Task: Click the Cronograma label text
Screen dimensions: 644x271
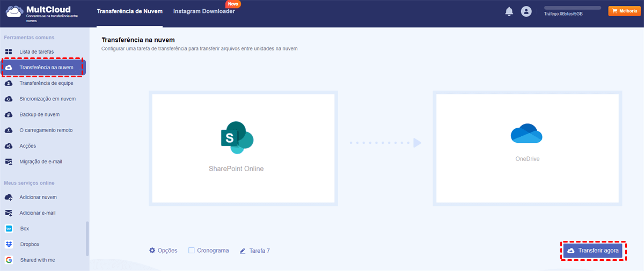Action: (x=213, y=251)
